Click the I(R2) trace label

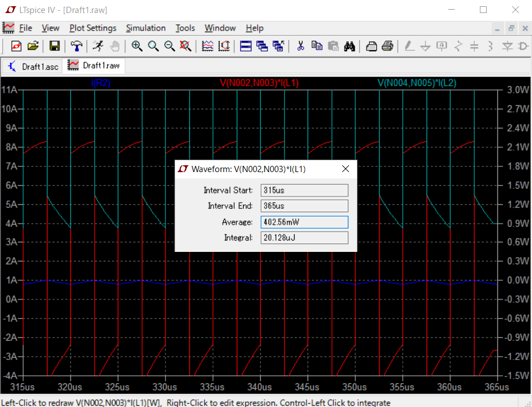pos(101,83)
